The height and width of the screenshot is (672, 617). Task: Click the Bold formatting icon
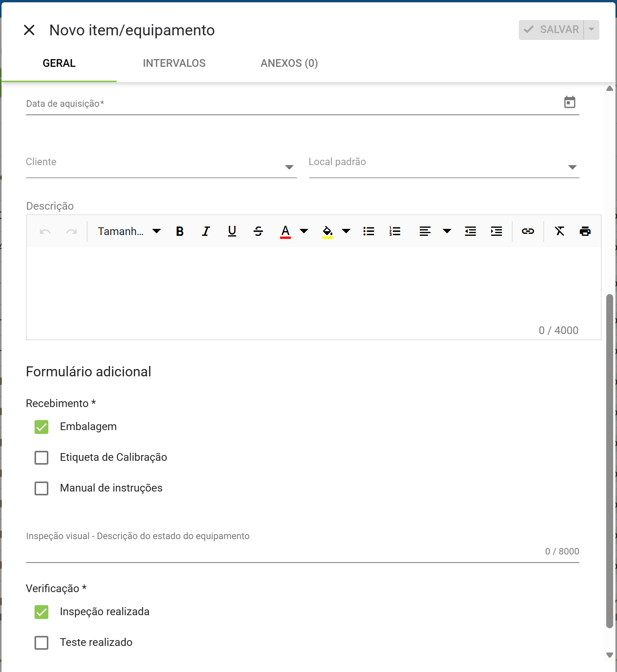coord(180,231)
